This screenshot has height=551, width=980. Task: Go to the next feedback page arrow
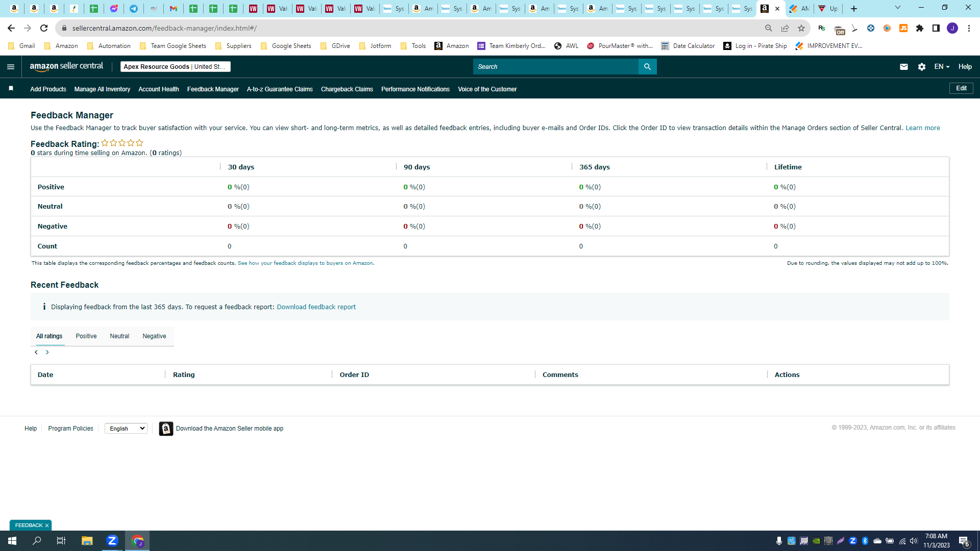click(x=47, y=352)
